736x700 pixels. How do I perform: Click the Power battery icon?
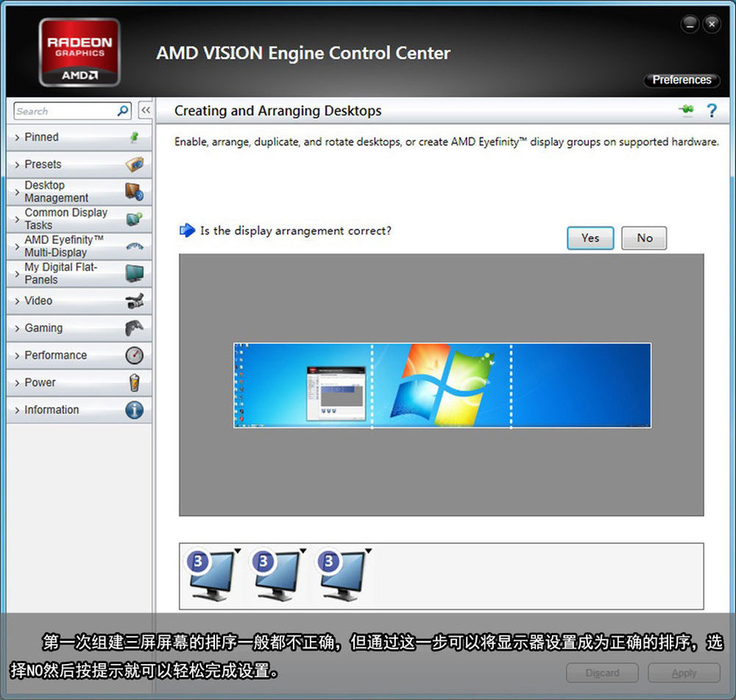134,383
